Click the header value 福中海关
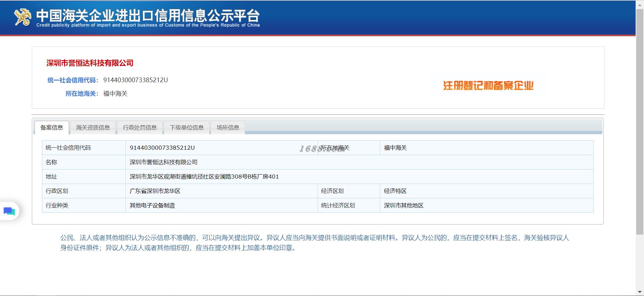 tap(115, 94)
